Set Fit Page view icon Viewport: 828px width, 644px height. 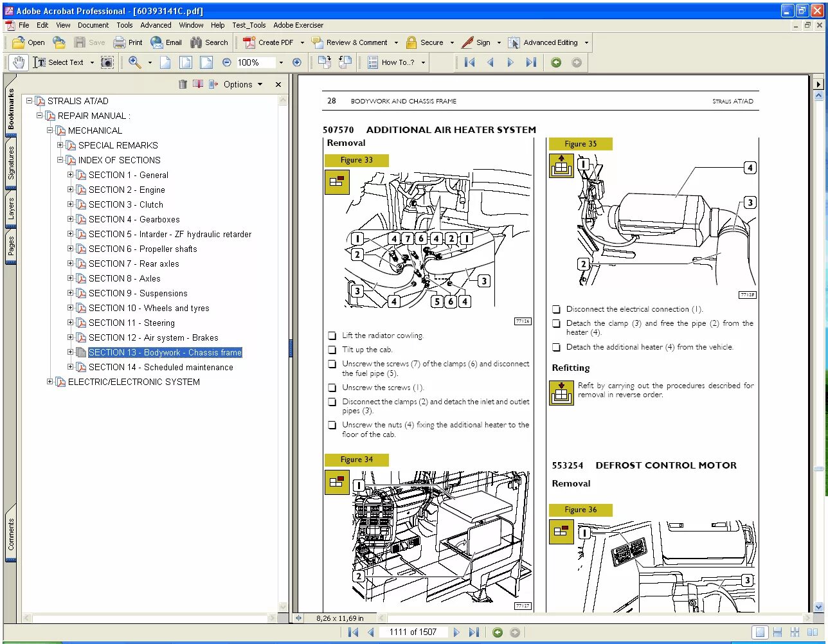(185, 62)
